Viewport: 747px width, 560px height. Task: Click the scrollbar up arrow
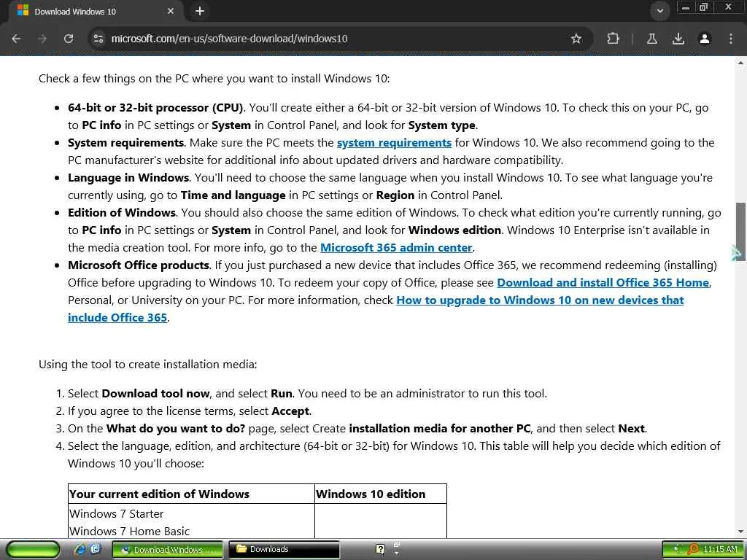(740, 62)
